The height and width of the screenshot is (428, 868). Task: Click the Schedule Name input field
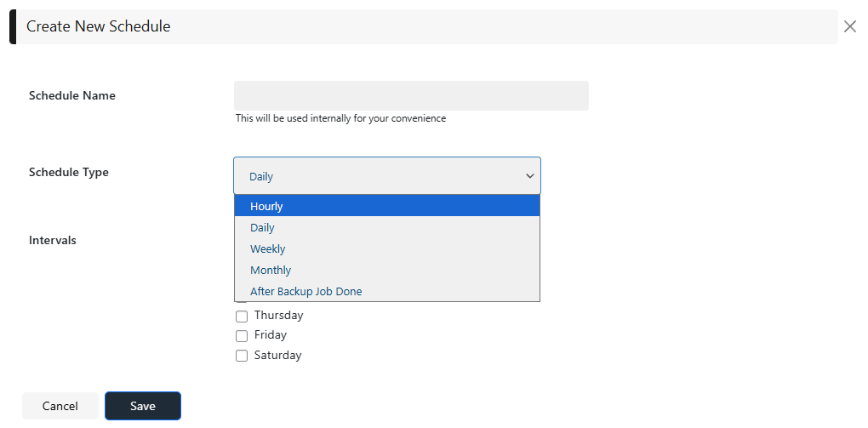411,95
